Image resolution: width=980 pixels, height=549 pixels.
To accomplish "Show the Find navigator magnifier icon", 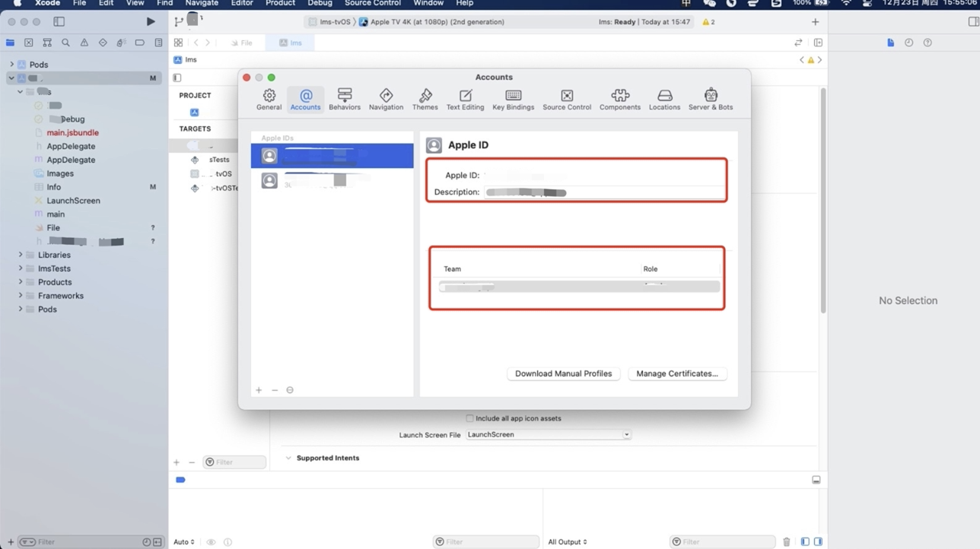I will (x=65, y=43).
